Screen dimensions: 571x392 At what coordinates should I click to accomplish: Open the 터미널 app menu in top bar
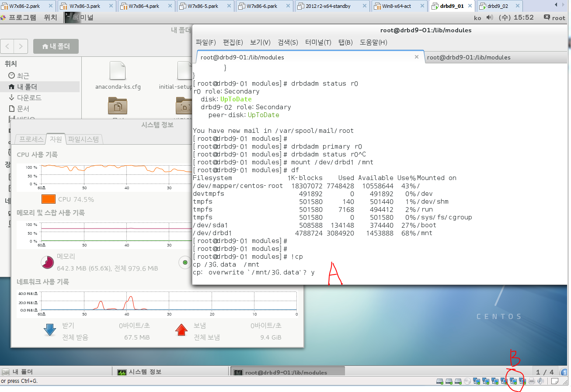click(x=79, y=17)
